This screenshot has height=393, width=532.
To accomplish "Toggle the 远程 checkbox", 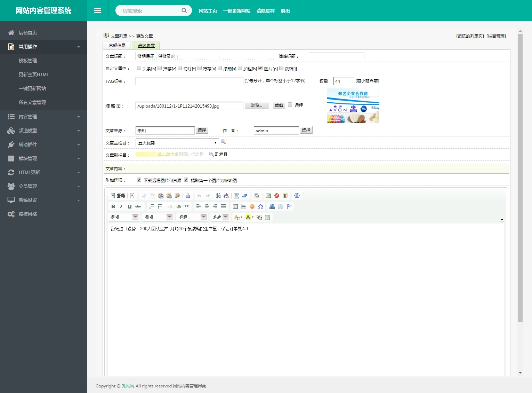I will point(290,105).
